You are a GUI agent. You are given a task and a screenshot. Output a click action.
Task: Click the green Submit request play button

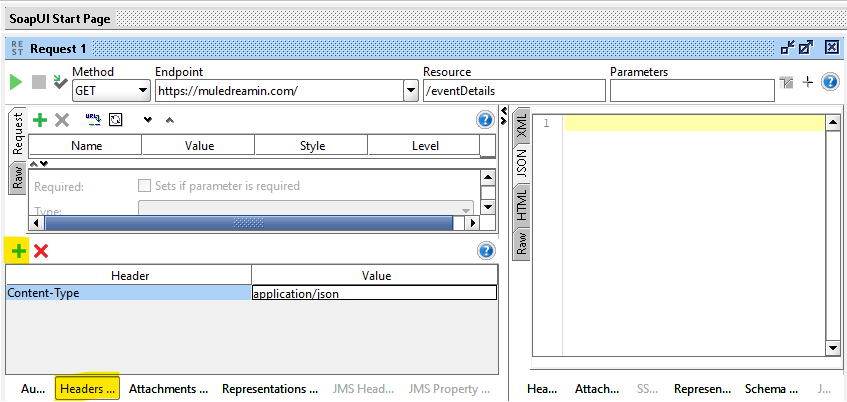point(16,82)
